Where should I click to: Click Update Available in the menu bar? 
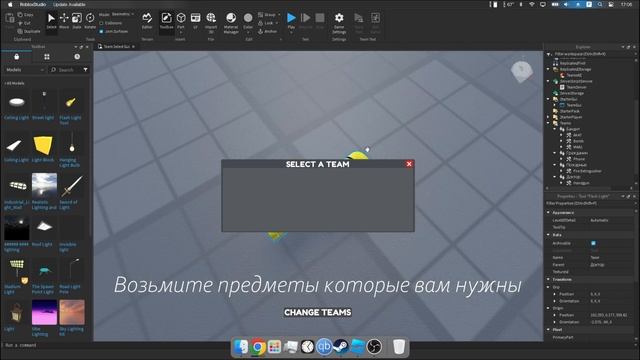tap(69, 4)
